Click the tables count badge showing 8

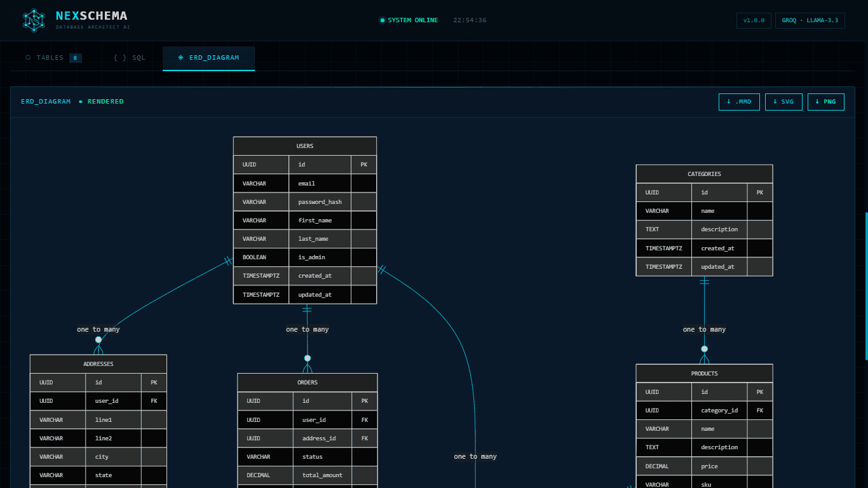point(76,58)
